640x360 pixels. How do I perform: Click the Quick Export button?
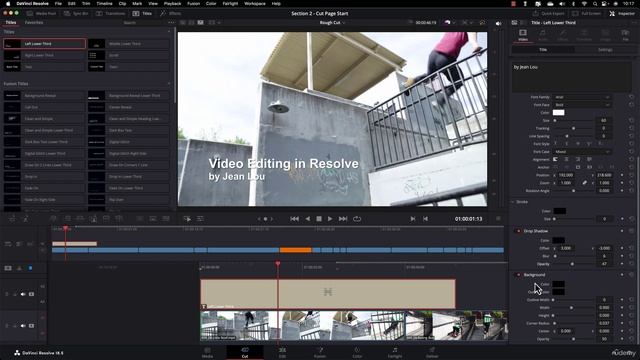(x=549, y=13)
